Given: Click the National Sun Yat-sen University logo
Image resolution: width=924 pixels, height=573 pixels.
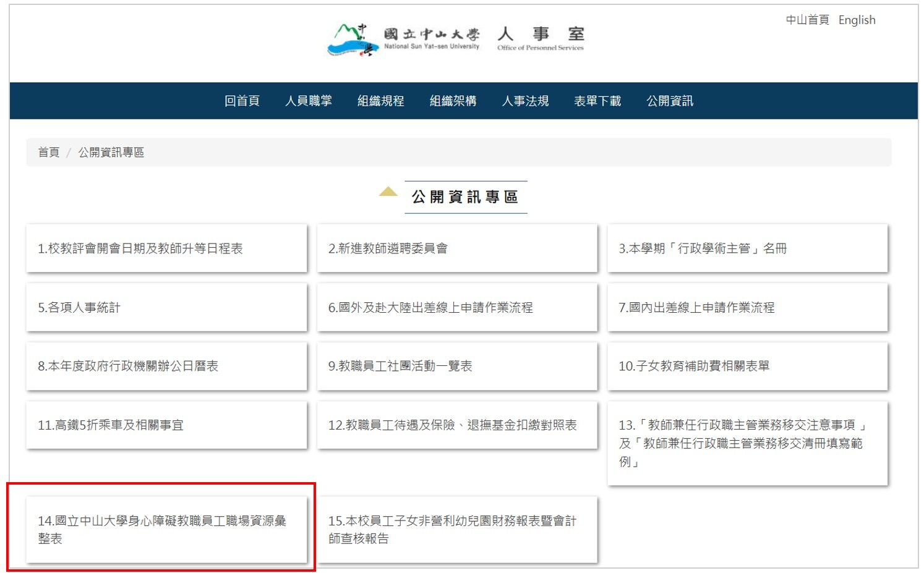Looking at the screenshot, I should coord(403,40).
